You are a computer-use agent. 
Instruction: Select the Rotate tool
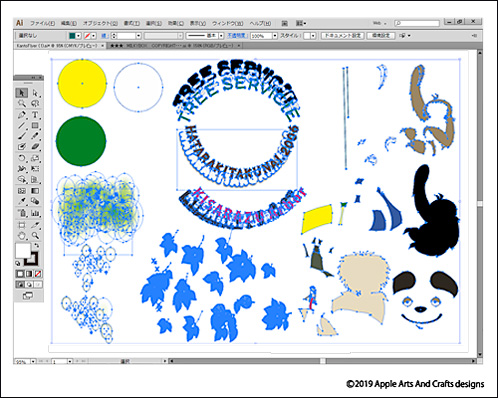pos(22,158)
